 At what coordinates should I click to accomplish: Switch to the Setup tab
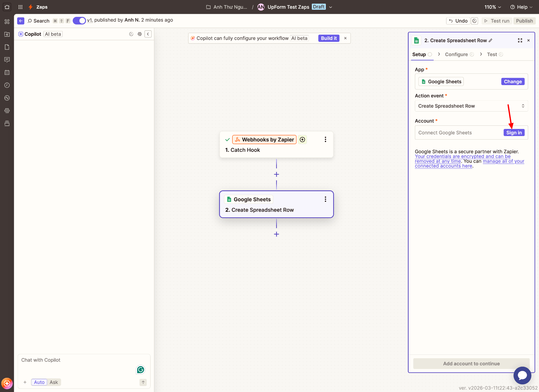coord(422,54)
